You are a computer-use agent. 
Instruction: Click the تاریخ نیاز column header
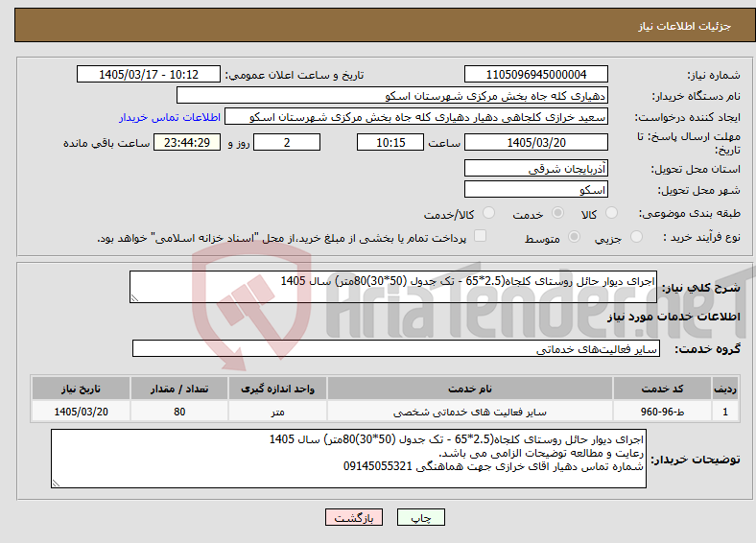pyautogui.click(x=81, y=389)
